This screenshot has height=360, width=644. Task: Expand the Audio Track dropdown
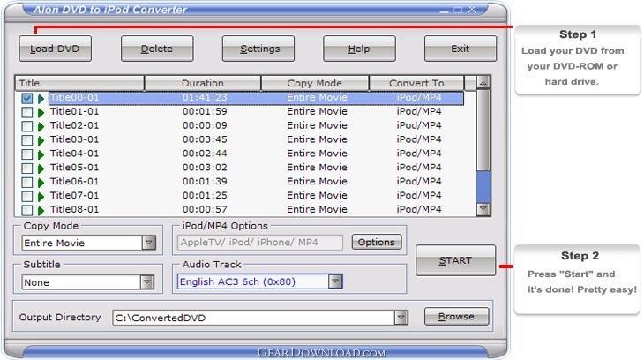pos(335,281)
